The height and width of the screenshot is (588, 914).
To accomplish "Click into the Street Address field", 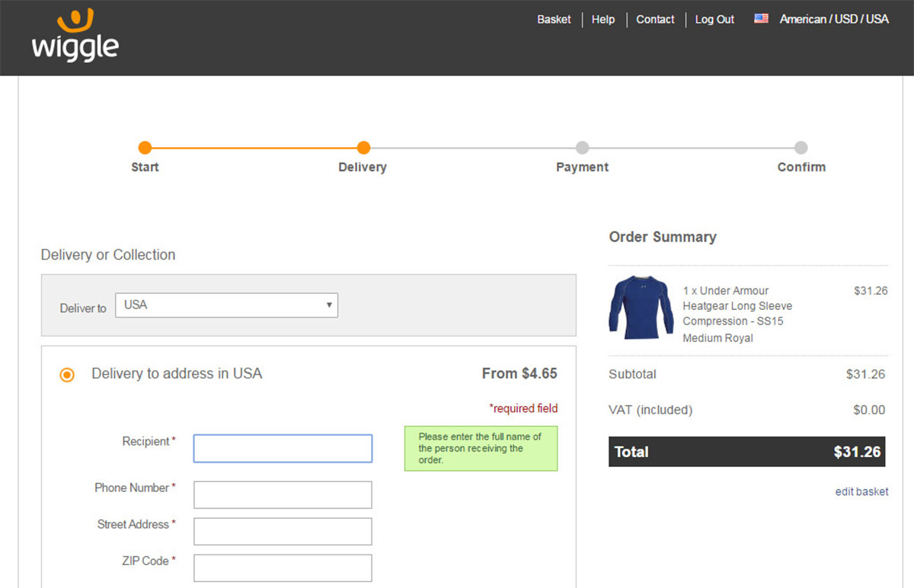I will [x=283, y=532].
